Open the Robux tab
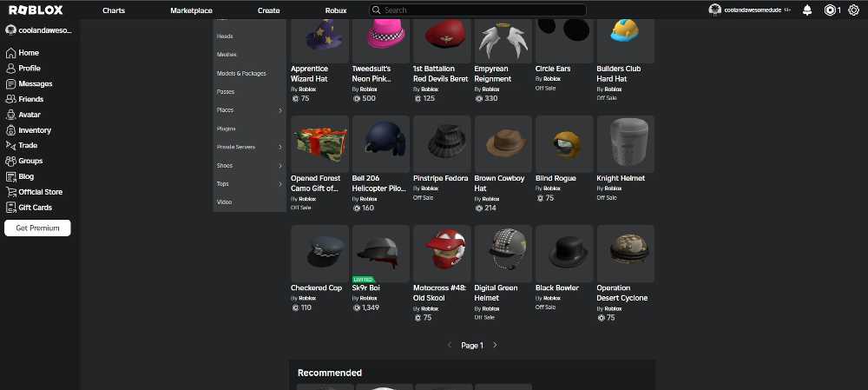Screen dimensions: 868x390 click(335, 10)
